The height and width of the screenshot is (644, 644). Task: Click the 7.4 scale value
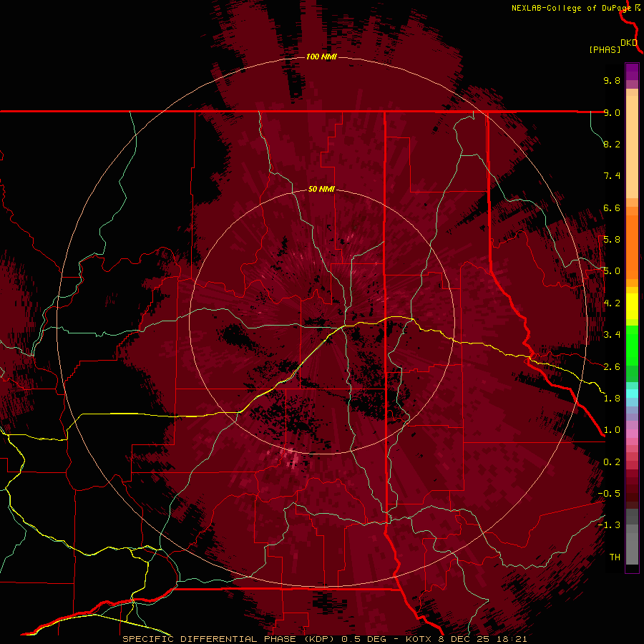(612, 176)
